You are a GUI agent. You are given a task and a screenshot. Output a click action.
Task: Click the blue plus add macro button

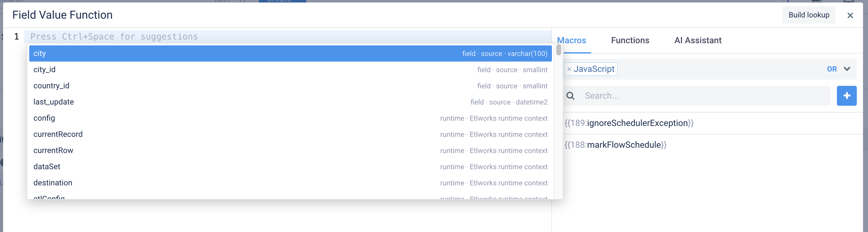pos(847,95)
